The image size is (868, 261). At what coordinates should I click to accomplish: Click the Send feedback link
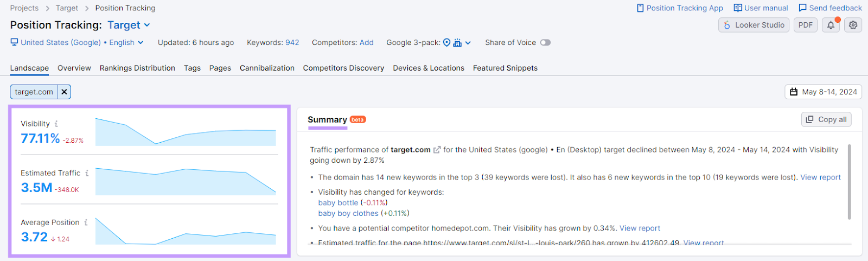[x=830, y=8]
